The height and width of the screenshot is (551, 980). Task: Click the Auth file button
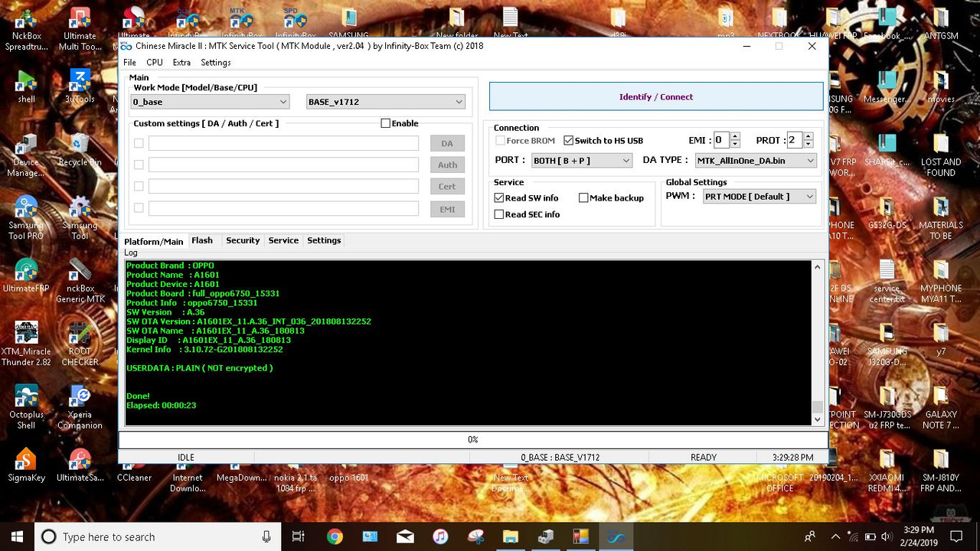point(447,165)
